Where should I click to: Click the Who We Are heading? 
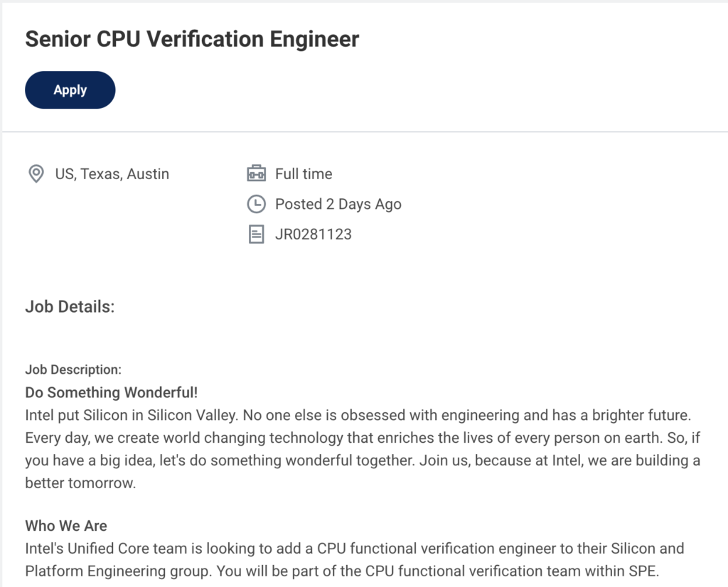click(x=66, y=526)
